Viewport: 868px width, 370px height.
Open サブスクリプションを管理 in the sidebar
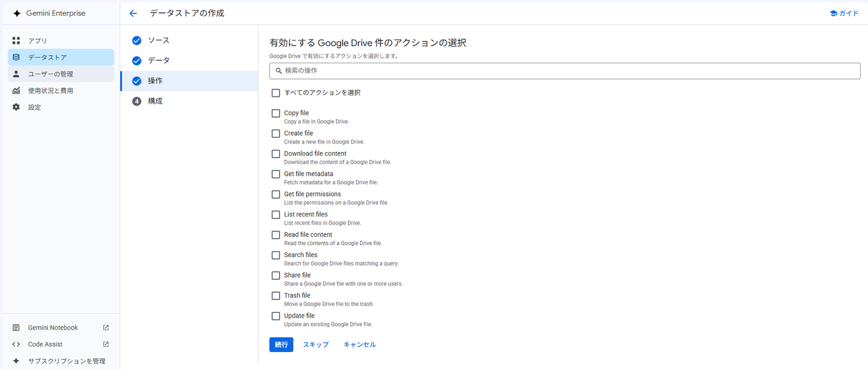[61, 361]
